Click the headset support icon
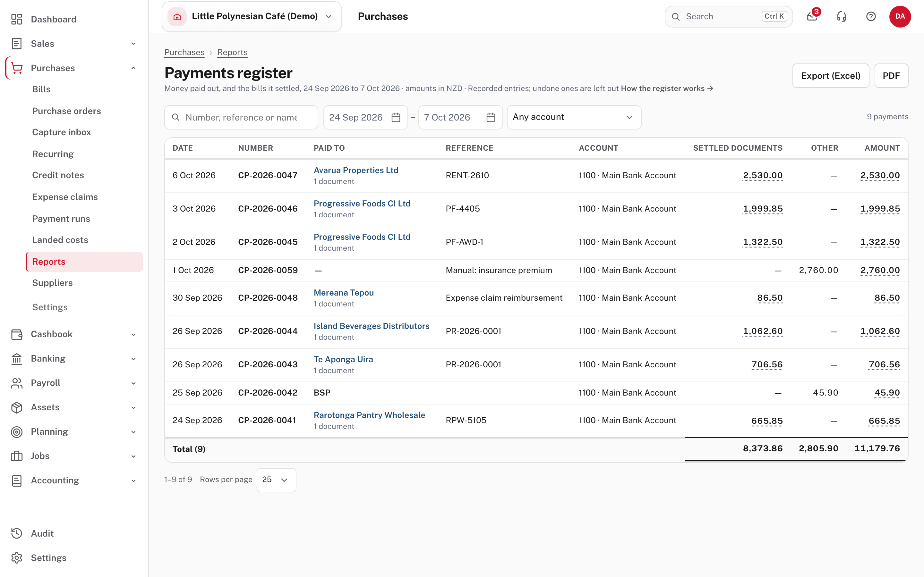The width and height of the screenshot is (924, 577). [x=841, y=16]
